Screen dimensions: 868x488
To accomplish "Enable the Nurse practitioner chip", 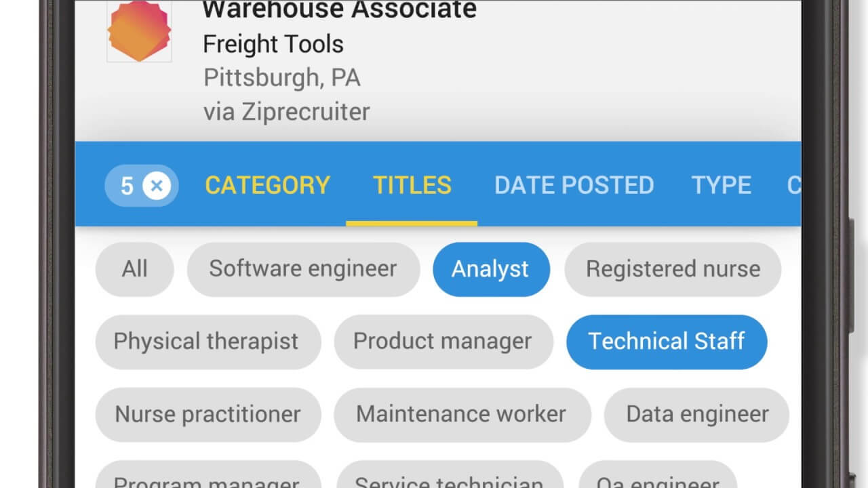I will (208, 414).
